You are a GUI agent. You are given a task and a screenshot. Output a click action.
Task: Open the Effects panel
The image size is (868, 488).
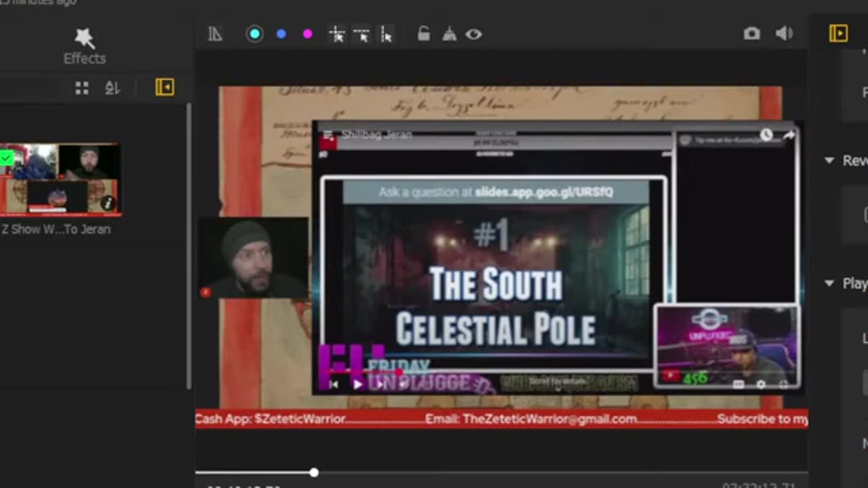pyautogui.click(x=84, y=46)
